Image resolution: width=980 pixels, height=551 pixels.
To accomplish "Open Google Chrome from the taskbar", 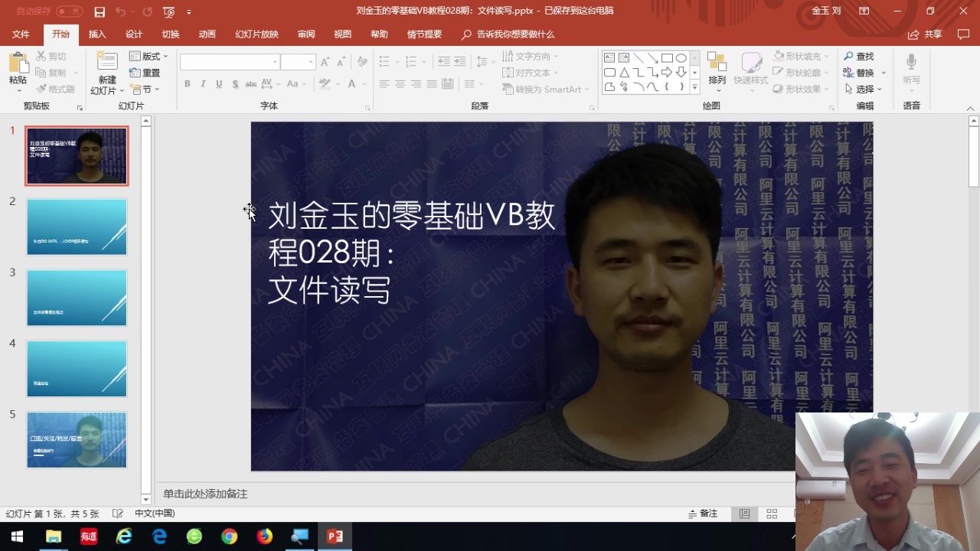I will click(x=229, y=536).
